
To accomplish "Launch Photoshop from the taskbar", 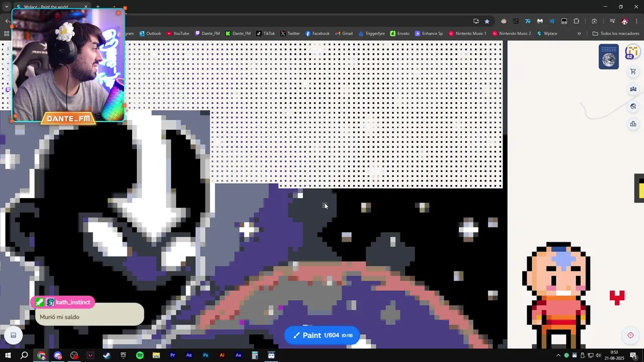I will pyautogui.click(x=205, y=355).
